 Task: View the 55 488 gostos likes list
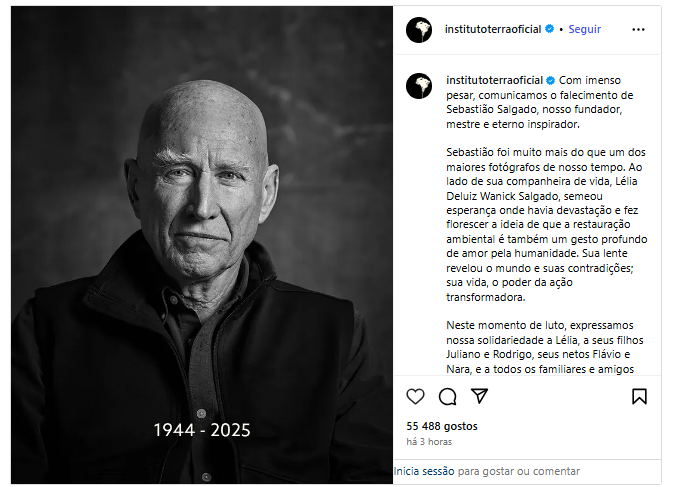click(442, 426)
